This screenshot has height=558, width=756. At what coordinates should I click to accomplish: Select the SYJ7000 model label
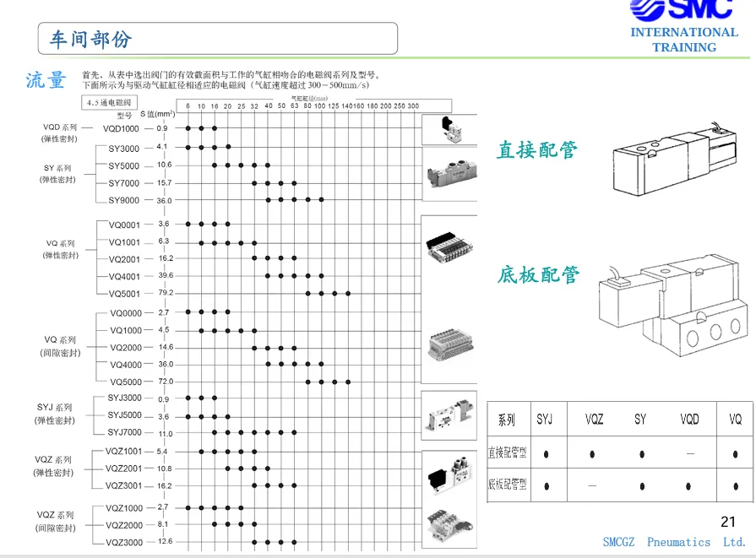click(124, 432)
